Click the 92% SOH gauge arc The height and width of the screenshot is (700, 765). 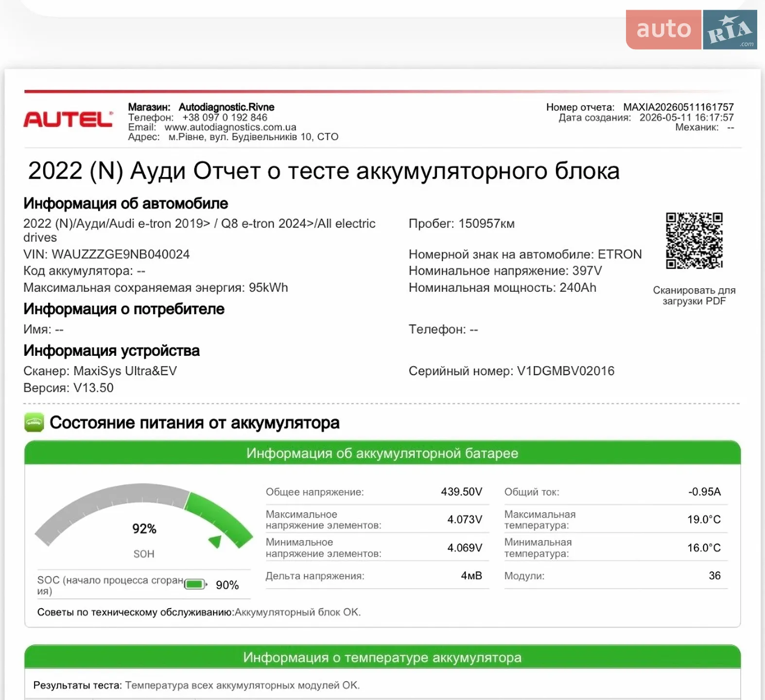click(x=144, y=515)
